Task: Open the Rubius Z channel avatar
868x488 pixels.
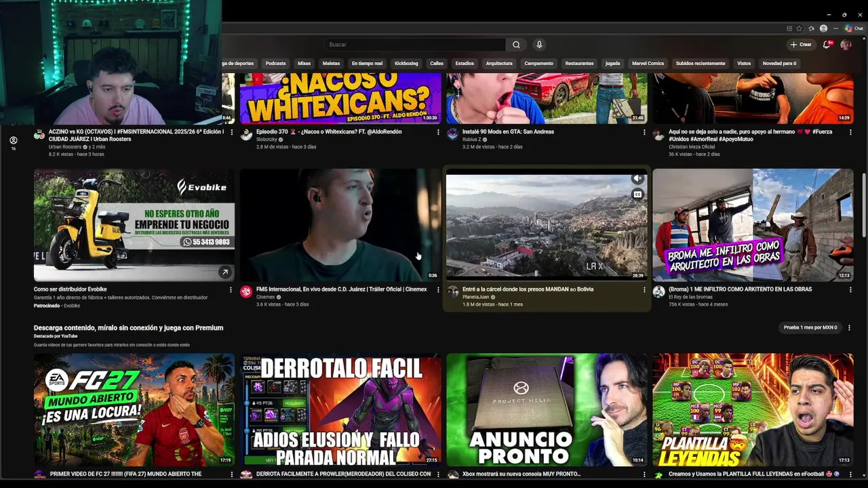Action: coord(452,134)
